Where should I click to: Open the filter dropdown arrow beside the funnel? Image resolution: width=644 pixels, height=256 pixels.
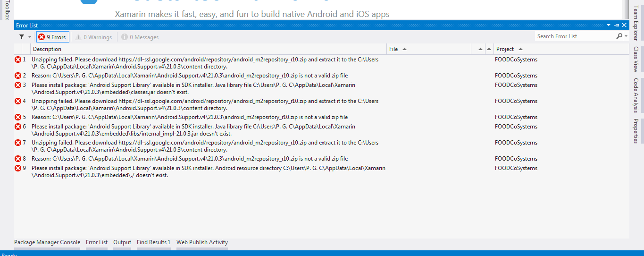pyautogui.click(x=30, y=37)
